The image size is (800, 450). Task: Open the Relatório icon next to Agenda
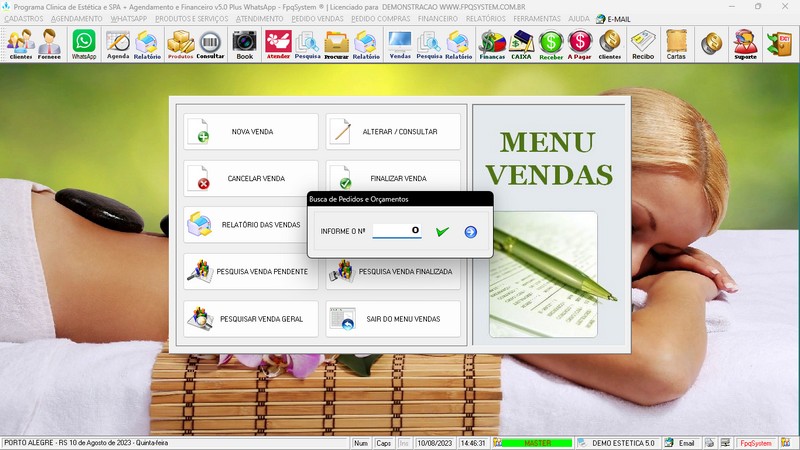point(147,44)
